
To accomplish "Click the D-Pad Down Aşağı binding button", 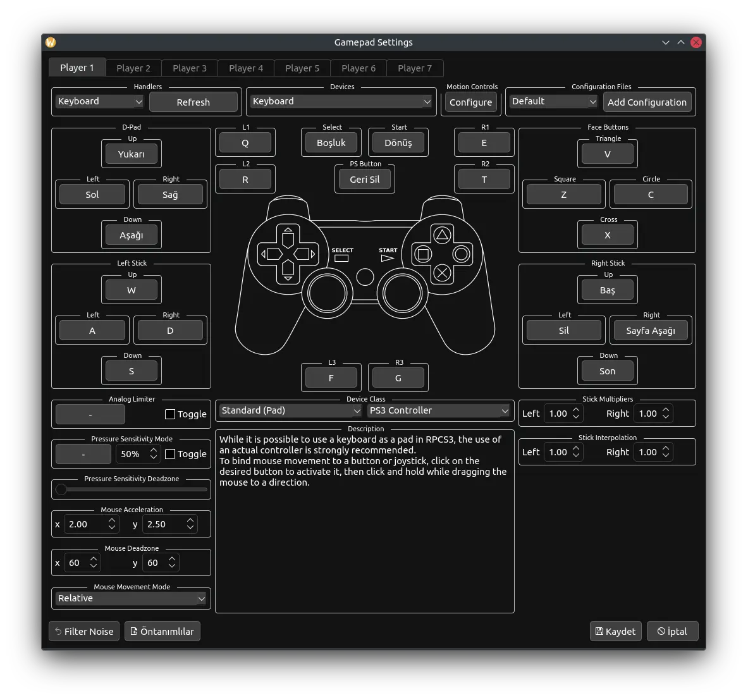I will pos(131,235).
